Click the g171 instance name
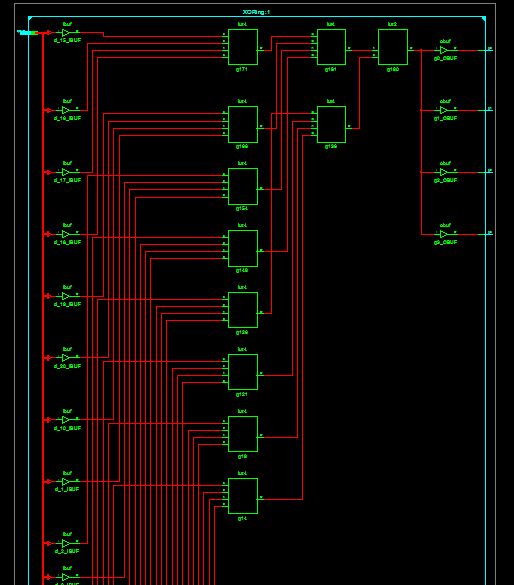 pyautogui.click(x=242, y=69)
